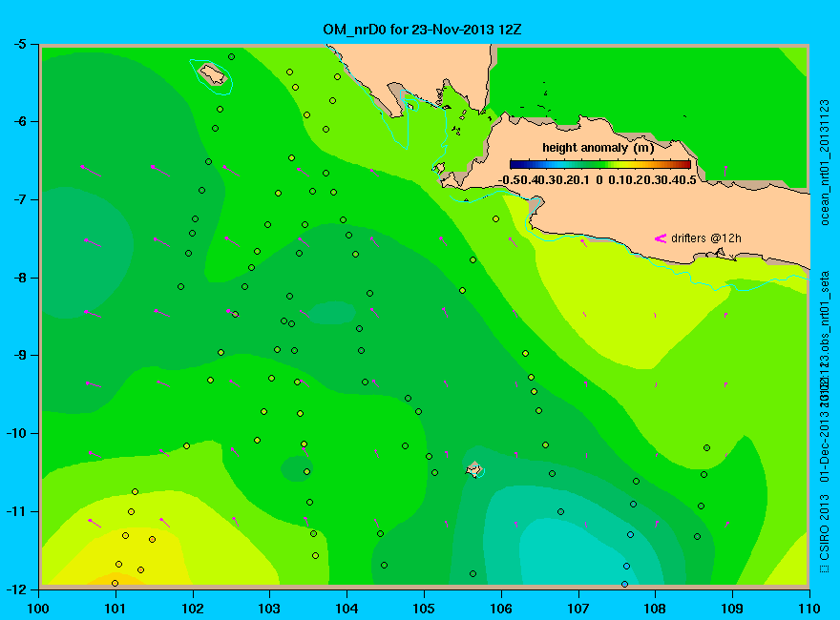The image size is (840, 620).
Task: Click the x-axis label 108
Action: coord(655,609)
